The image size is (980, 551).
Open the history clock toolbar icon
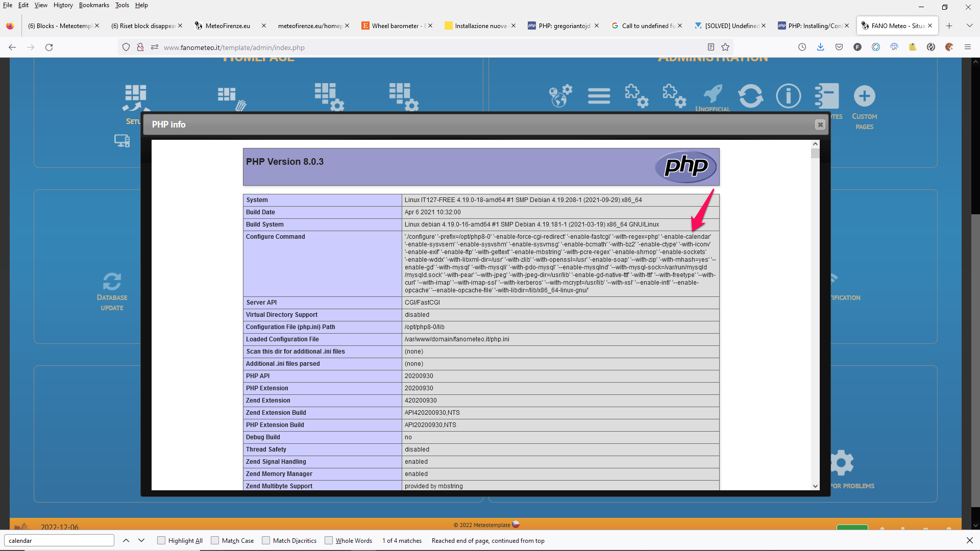click(x=802, y=47)
